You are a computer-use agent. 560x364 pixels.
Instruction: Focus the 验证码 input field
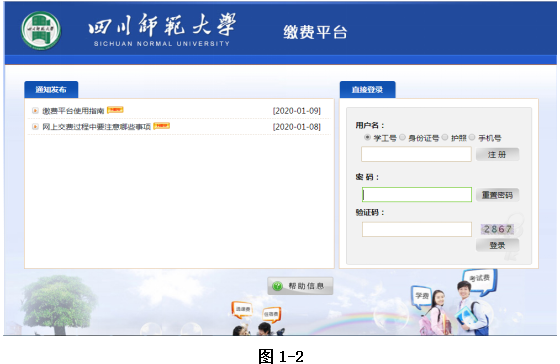[x=417, y=229]
